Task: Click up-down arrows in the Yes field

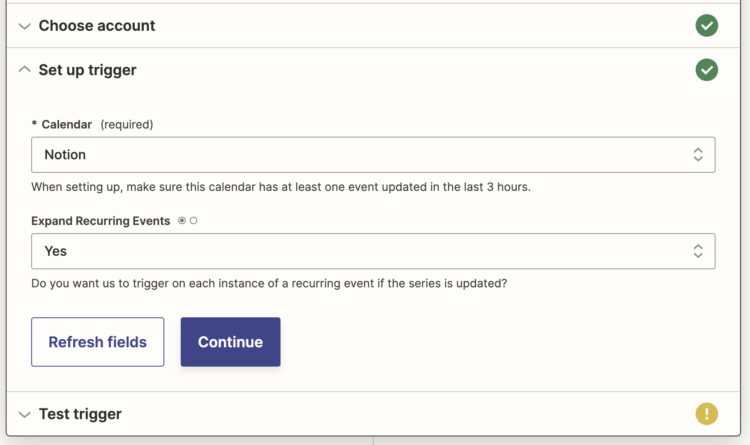Action: [698, 251]
